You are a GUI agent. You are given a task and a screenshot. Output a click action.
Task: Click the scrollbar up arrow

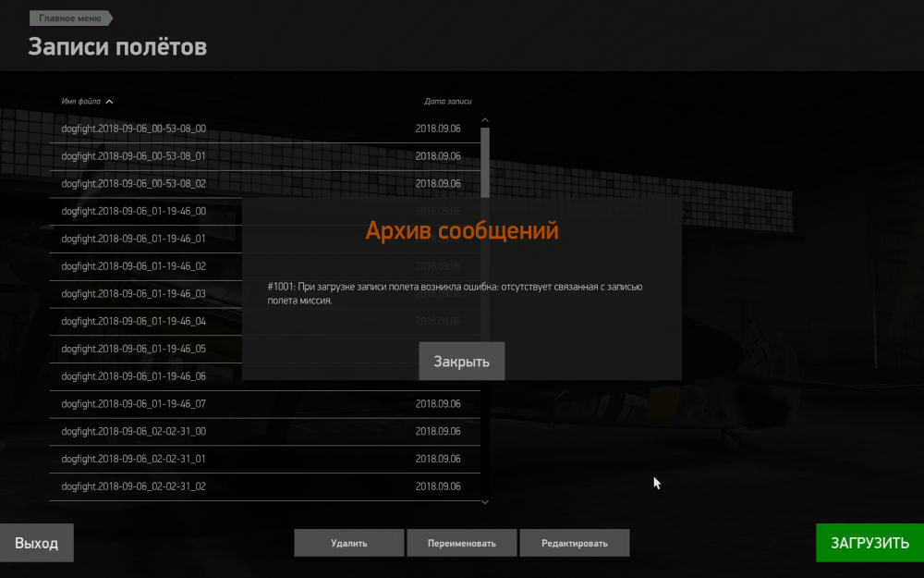click(484, 118)
